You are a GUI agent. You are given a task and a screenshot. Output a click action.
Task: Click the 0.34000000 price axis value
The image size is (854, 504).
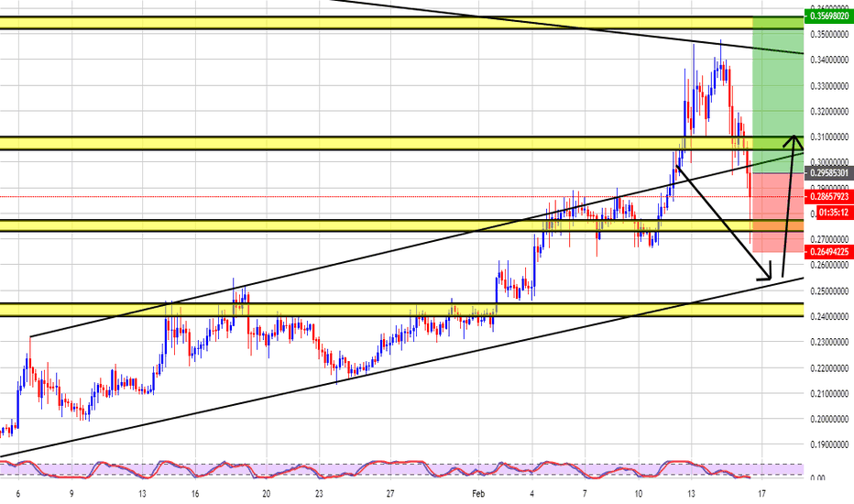coord(829,60)
